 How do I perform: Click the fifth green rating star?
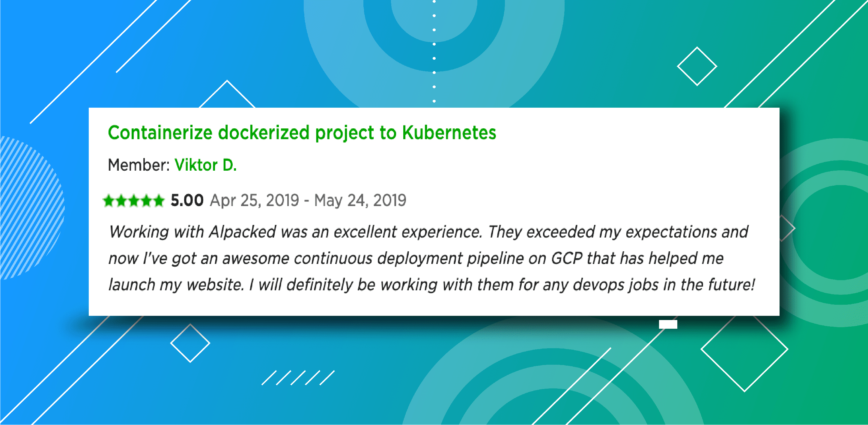click(158, 201)
